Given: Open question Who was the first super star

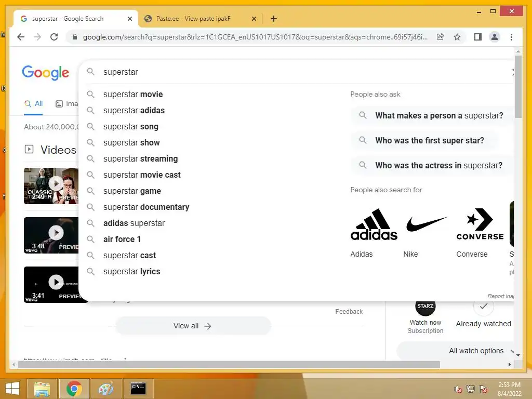Looking at the screenshot, I should [425, 140].
